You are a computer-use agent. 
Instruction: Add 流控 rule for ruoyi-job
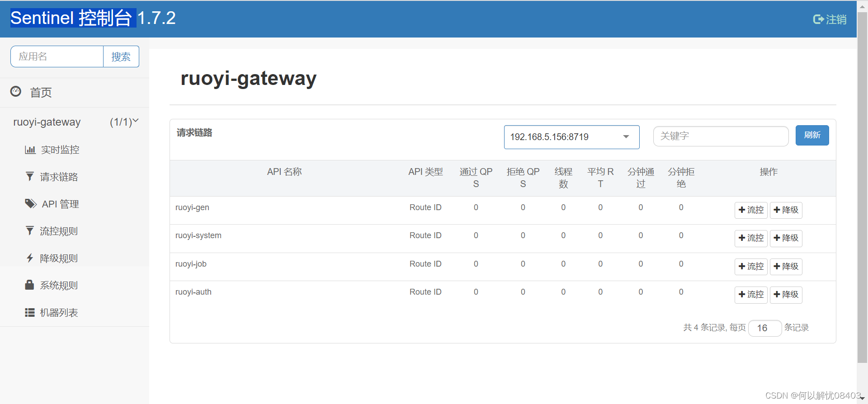coord(751,267)
